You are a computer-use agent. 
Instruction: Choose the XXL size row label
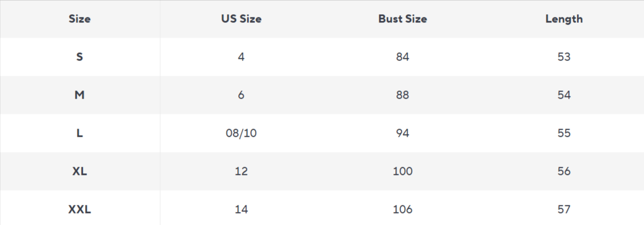pyautogui.click(x=80, y=209)
